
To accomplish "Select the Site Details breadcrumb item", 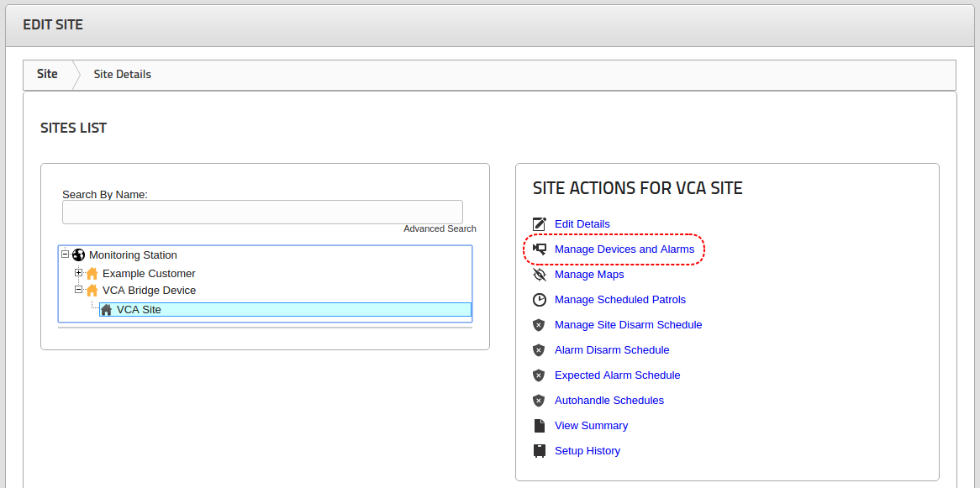I will coord(123,75).
